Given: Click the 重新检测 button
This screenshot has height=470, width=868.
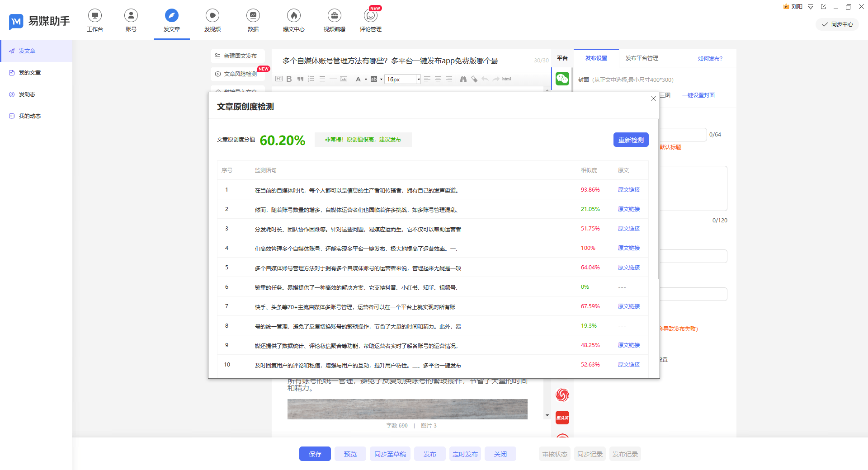Looking at the screenshot, I should click(631, 140).
